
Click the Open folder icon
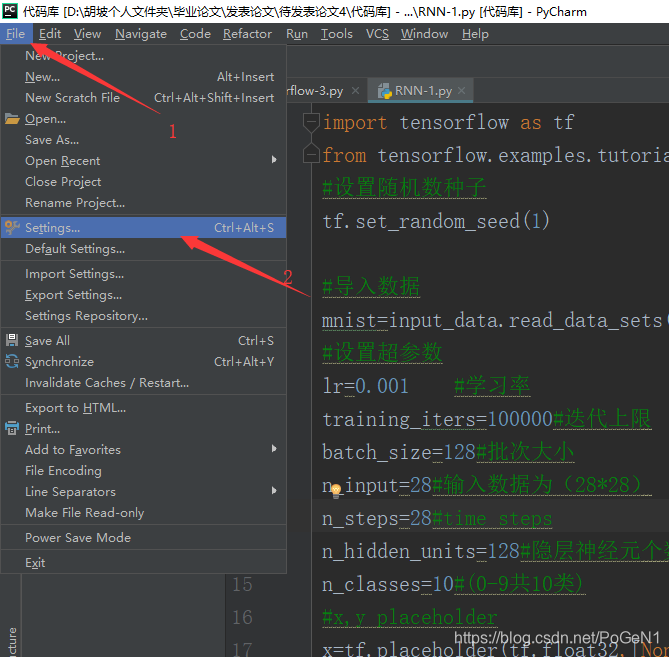tap(12, 119)
